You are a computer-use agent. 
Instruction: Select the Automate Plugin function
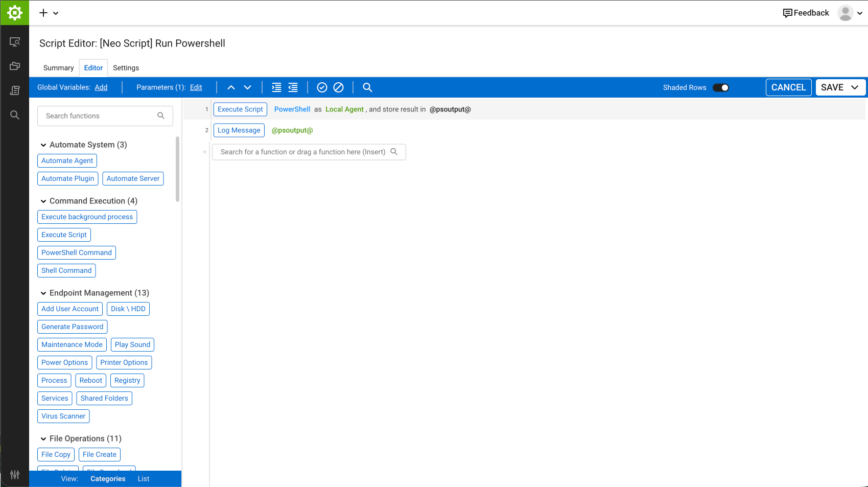pos(68,179)
